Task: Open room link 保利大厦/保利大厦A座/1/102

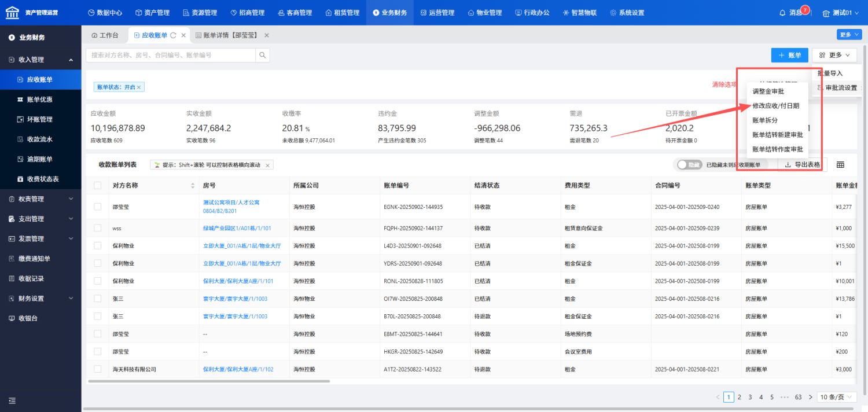Action: 238,369
